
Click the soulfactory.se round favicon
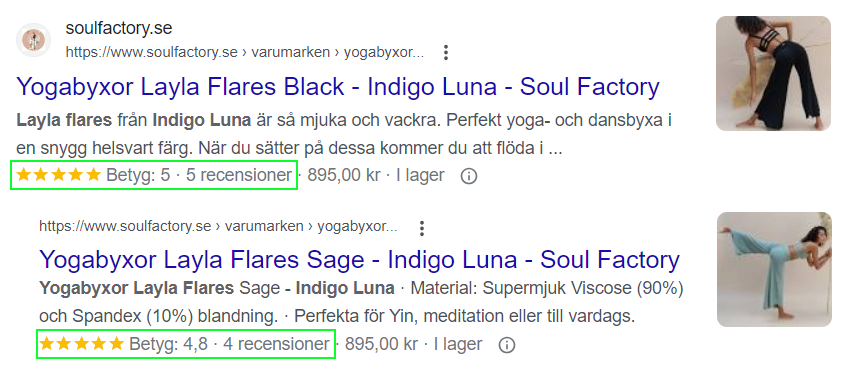tap(33, 40)
